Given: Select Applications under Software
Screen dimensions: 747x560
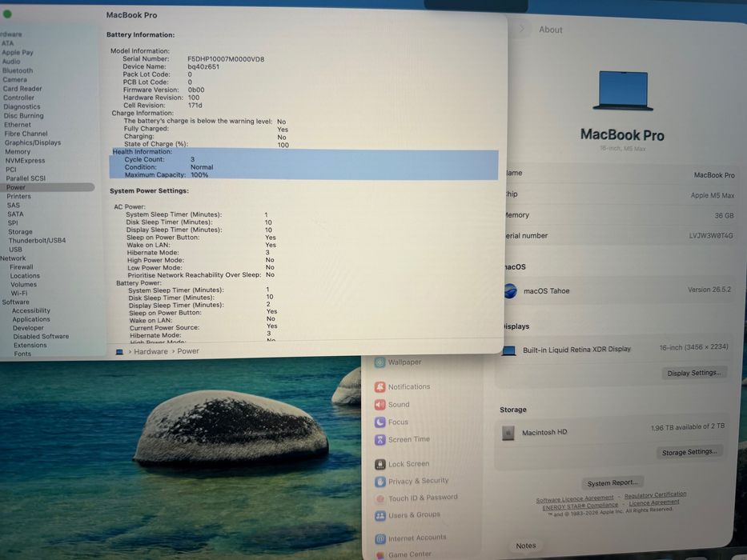Looking at the screenshot, I should point(31,319).
